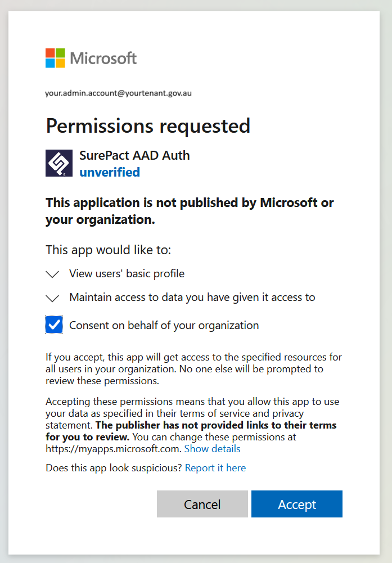Viewport: 392px width, 563px height.
Task: Accept the requested permissions
Action: (297, 504)
